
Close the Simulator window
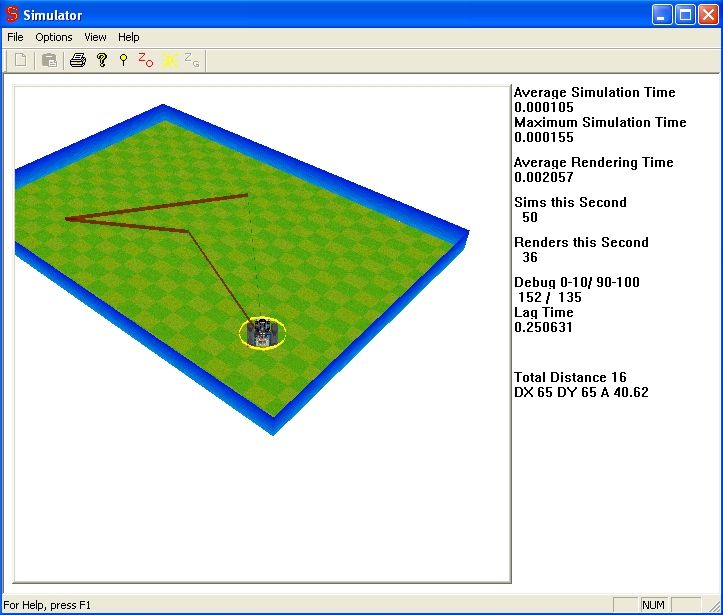tap(708, 15)
